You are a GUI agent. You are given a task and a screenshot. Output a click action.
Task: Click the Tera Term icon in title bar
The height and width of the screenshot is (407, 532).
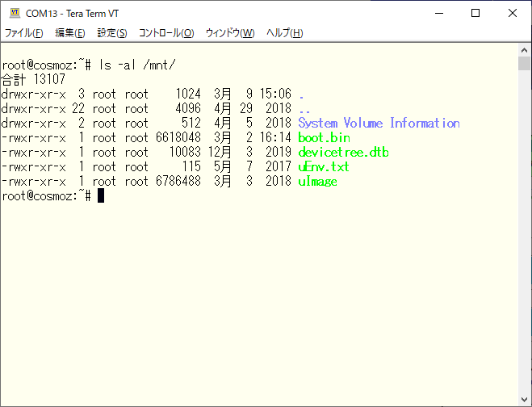click(x=14, y=12)
